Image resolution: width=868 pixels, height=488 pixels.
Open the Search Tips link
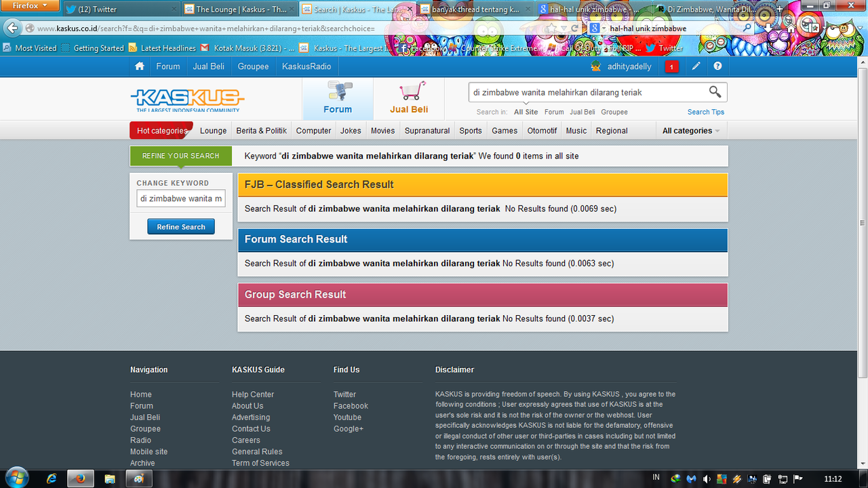pos(706,112)
